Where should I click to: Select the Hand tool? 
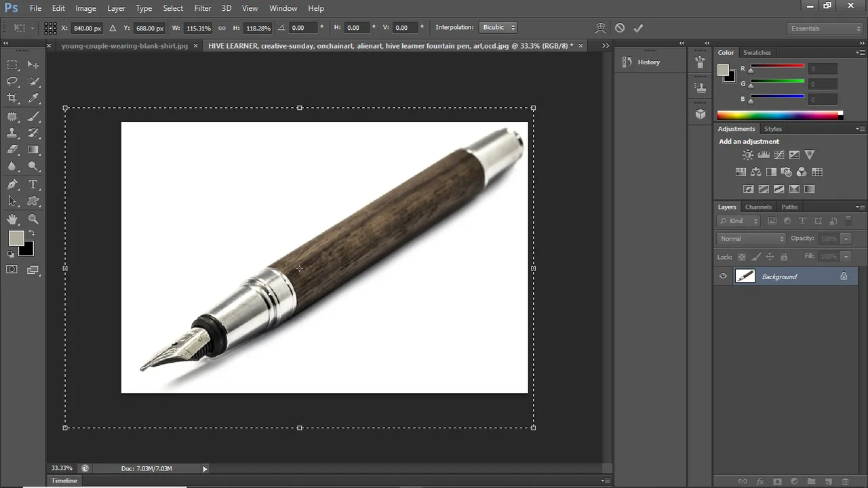[x=12, y=219]
